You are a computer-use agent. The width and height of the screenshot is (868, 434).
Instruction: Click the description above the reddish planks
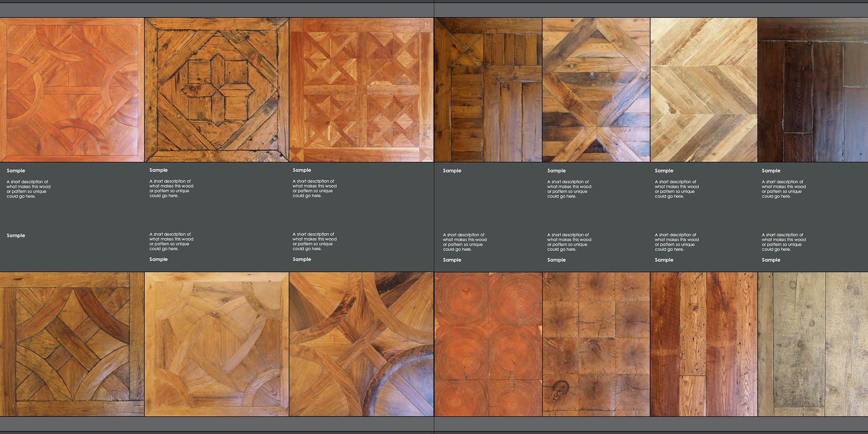pyautogui.click(x=677, y=242)
